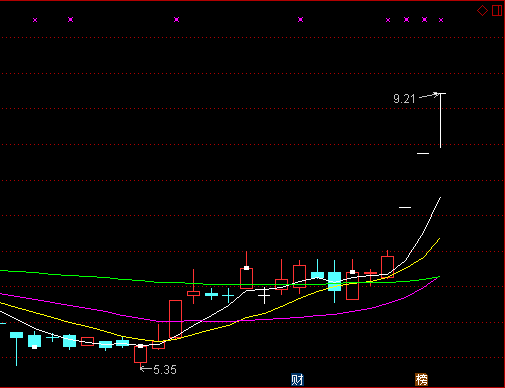Click the red diamond icon at top right
The image size is (505, 388).
point(482,10)
